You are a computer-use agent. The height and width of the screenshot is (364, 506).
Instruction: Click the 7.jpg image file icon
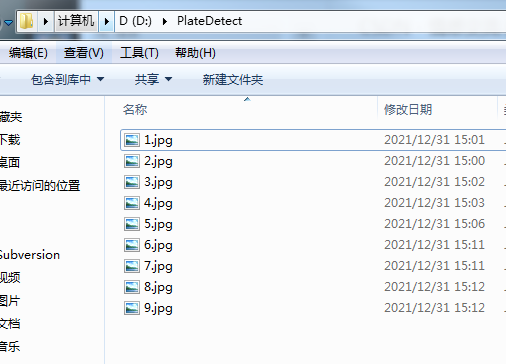[x=132, y=266]
